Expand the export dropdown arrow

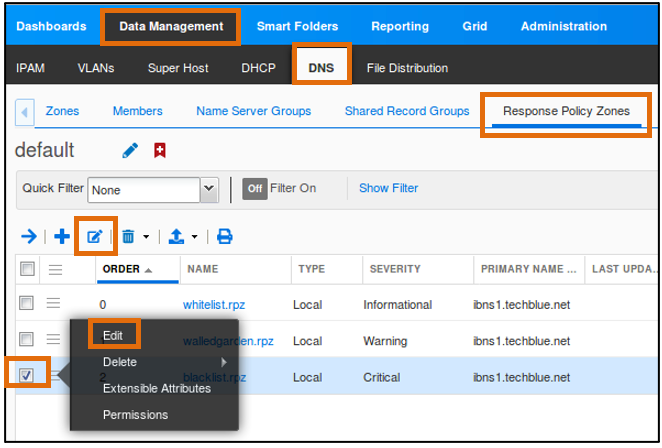(194, 237)
